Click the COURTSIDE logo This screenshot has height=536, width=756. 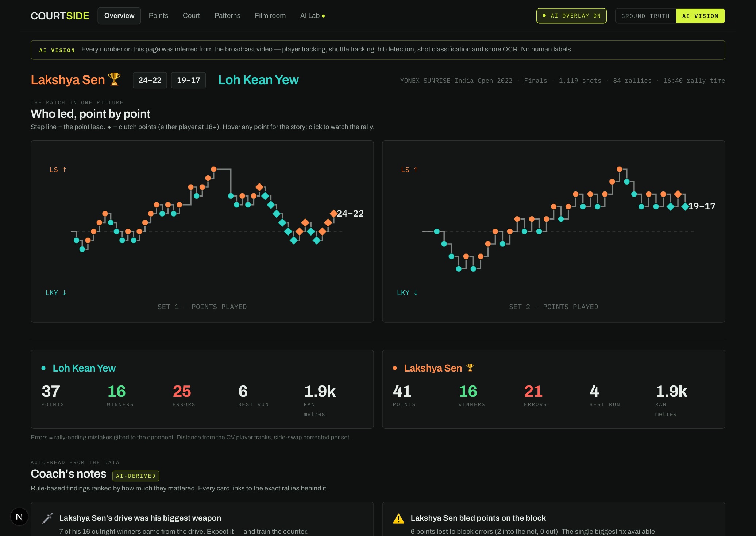(x=60, y=16)
